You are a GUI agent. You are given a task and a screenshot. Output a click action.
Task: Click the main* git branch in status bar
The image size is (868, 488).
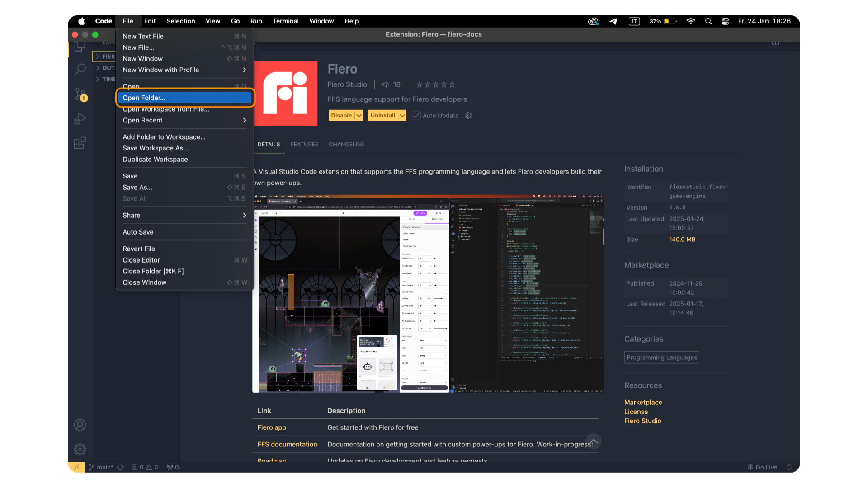[x=101, y=467]
